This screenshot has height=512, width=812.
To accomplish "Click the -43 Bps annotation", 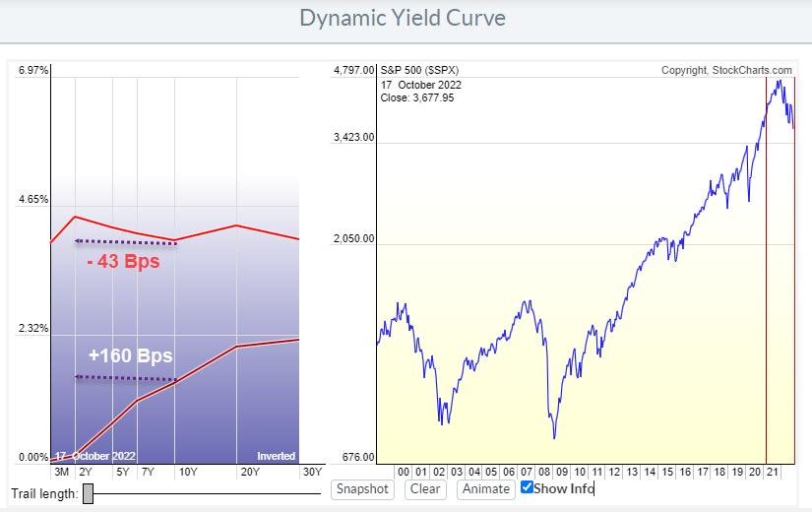I will click(x=123, y=262).
